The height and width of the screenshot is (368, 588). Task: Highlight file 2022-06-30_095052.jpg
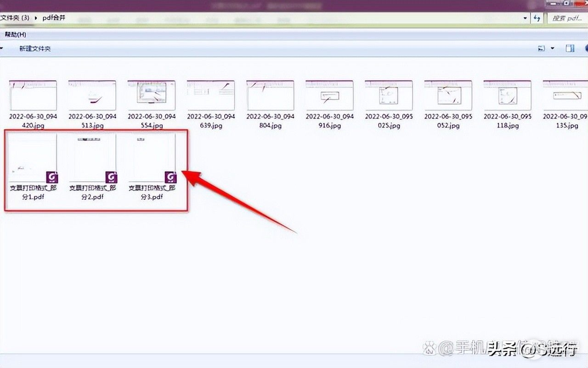tap(448, 105)
